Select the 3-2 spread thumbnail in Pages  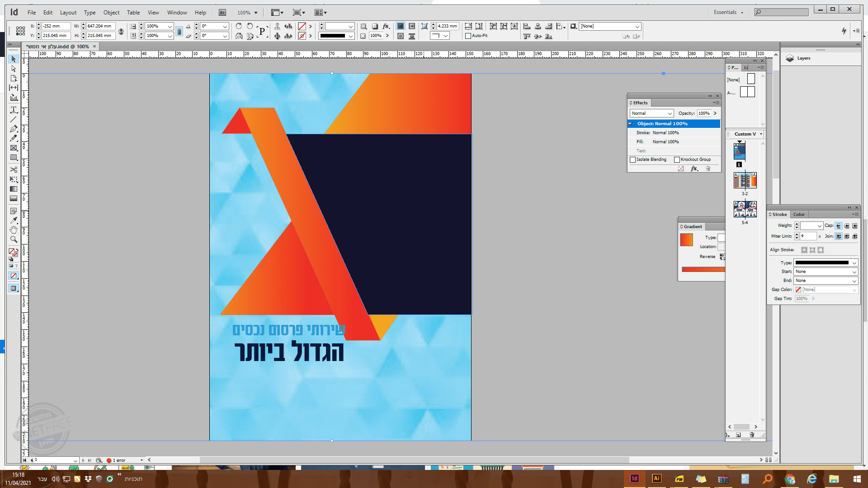point(745,180)
